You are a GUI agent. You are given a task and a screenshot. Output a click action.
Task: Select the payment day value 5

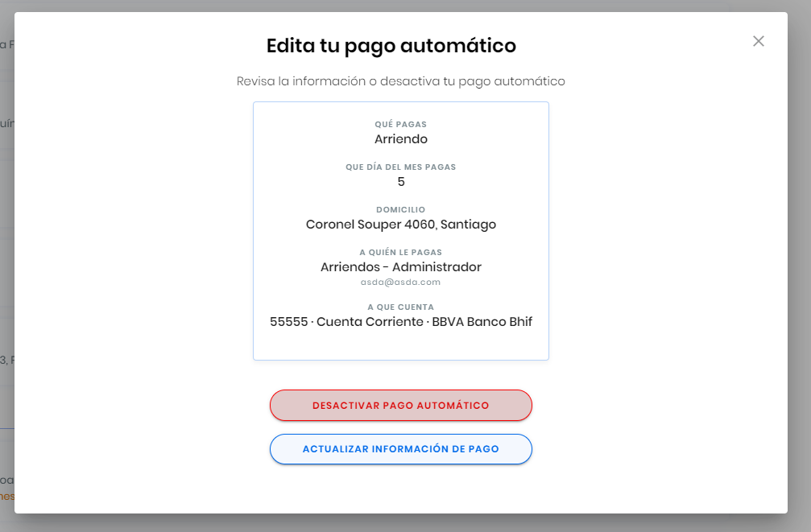click(x=400, y=181)
